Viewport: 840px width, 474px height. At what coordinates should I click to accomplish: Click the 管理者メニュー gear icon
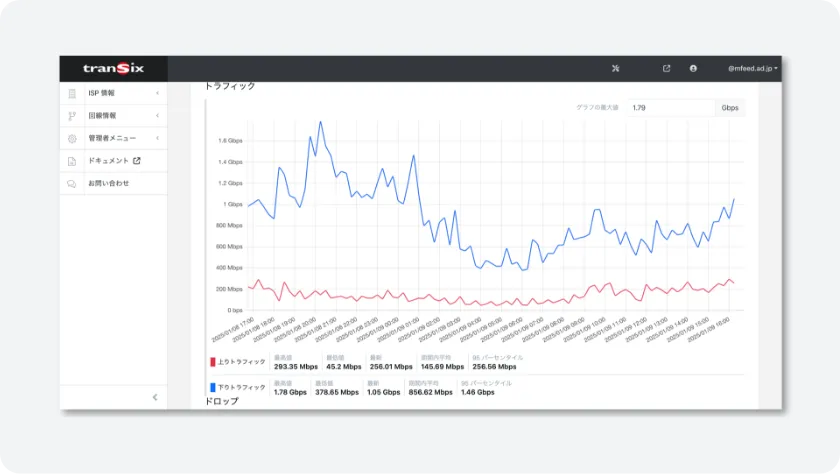(x=71, y=139)
